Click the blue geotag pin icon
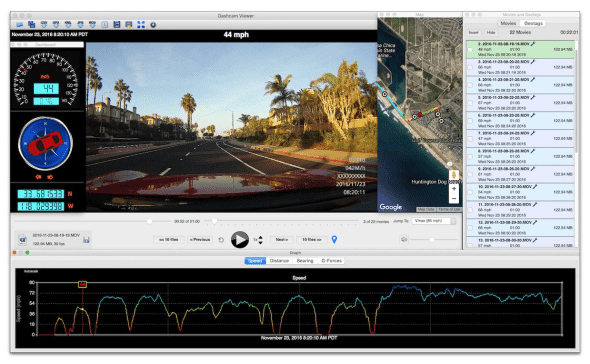The image size is (590, 364). 334,239
